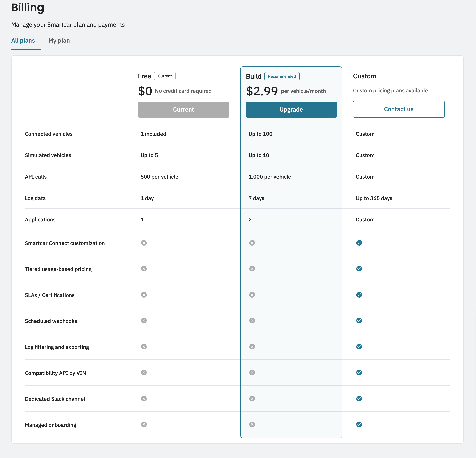The image size is (476, 458).
Task: Click Custom checkmark for Tiered usage-based pricing
Action: pos(359,269)
